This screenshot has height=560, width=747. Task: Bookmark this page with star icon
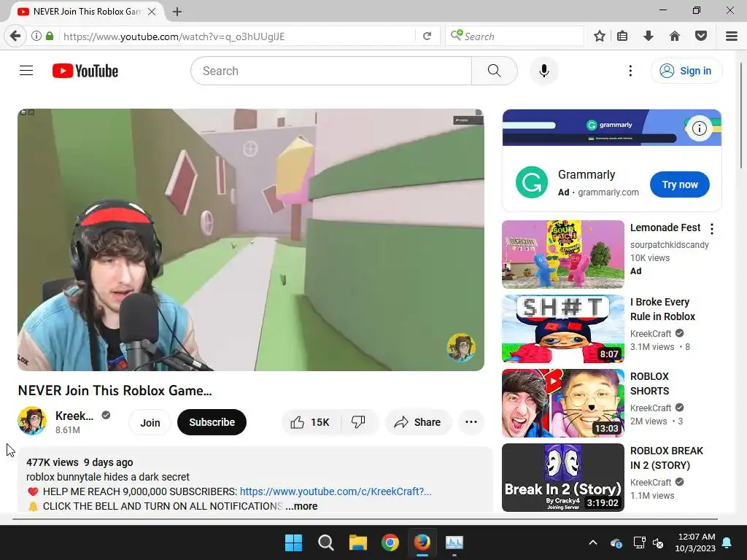click(x=600, y=36)
